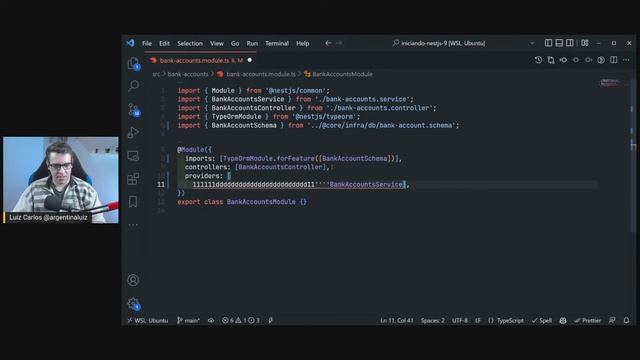
Task: Select the bank-accounts.module.ts editor tab
Action: tap(201, 60)
